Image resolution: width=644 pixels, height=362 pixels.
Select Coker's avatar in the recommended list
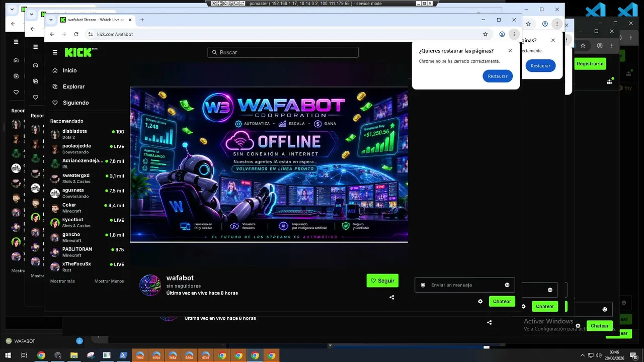[x=55, y=208]
